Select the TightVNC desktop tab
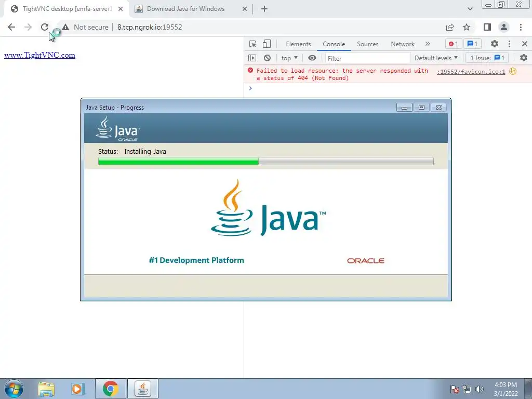The height and width of the screenshot is (399, 532). (67, 9)
